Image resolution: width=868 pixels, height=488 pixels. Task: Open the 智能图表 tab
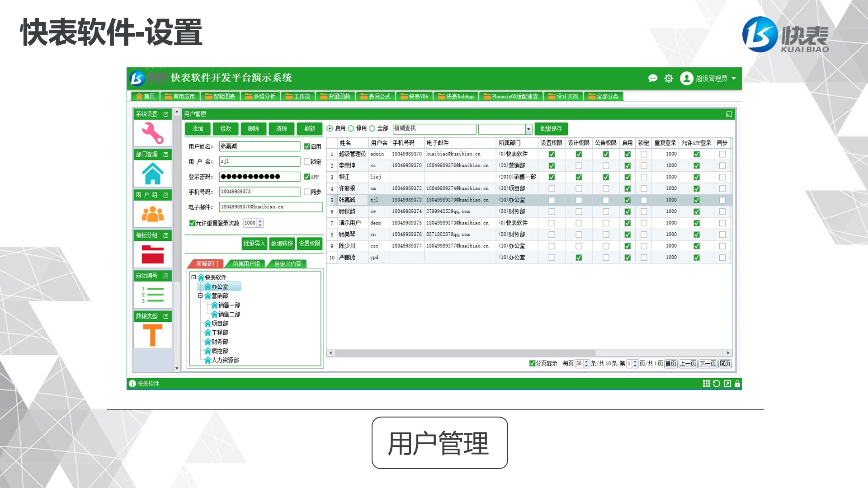220,96
